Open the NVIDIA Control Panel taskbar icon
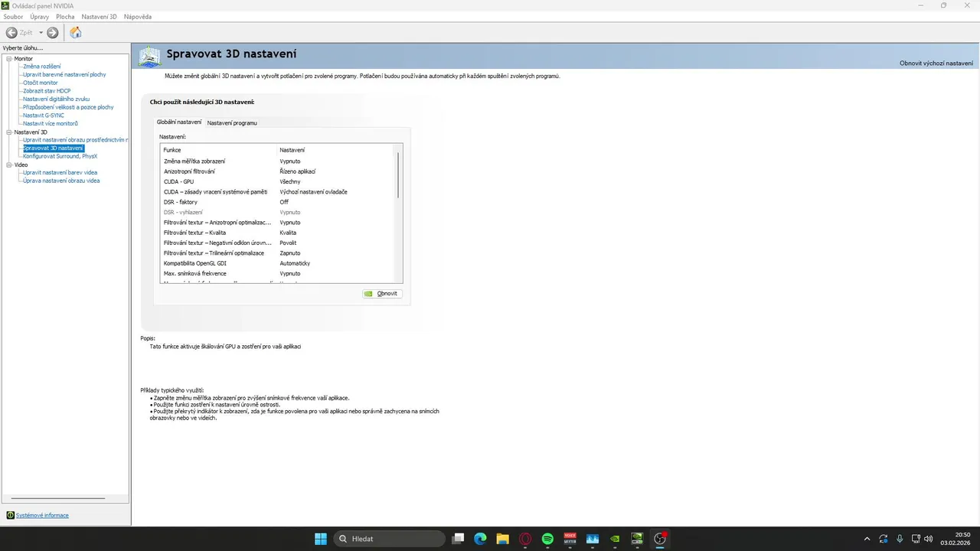The image size is (980, 551). [637, 539]
